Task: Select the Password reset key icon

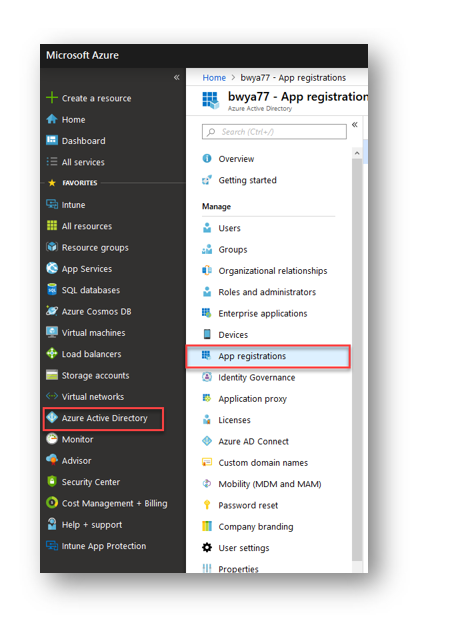Action: pyautogui.click(x=207, y=505)
